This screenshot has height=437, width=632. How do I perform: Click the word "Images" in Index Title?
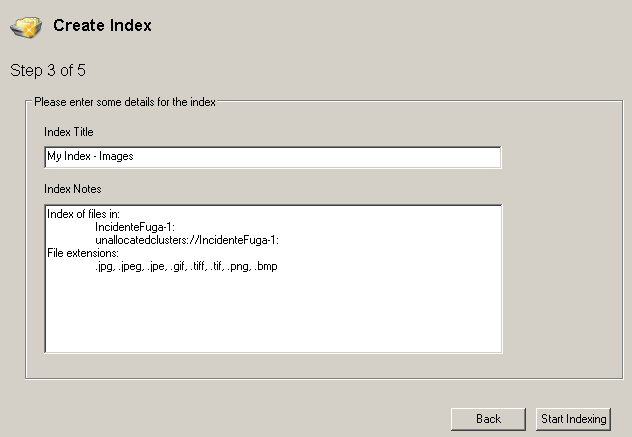click(x=116, y=157)
